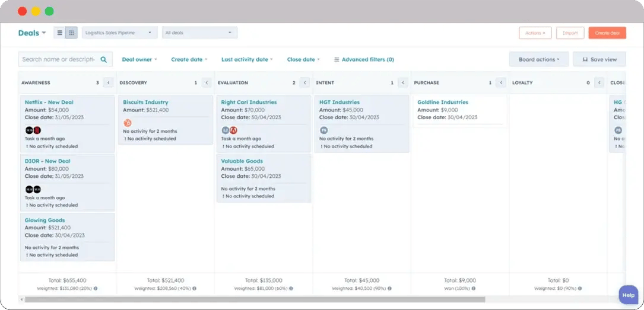Click first avatar on DIOR deal card

point(29,190)
